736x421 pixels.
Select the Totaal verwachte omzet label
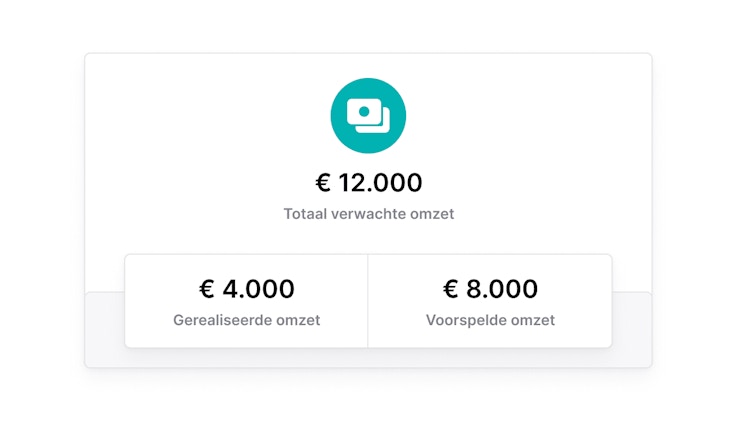click(368, 213)
